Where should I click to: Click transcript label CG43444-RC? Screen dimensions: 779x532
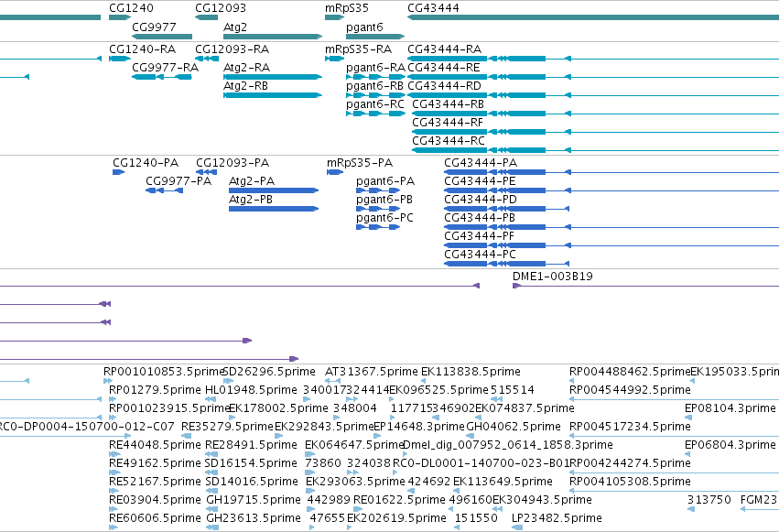[449, 141]
